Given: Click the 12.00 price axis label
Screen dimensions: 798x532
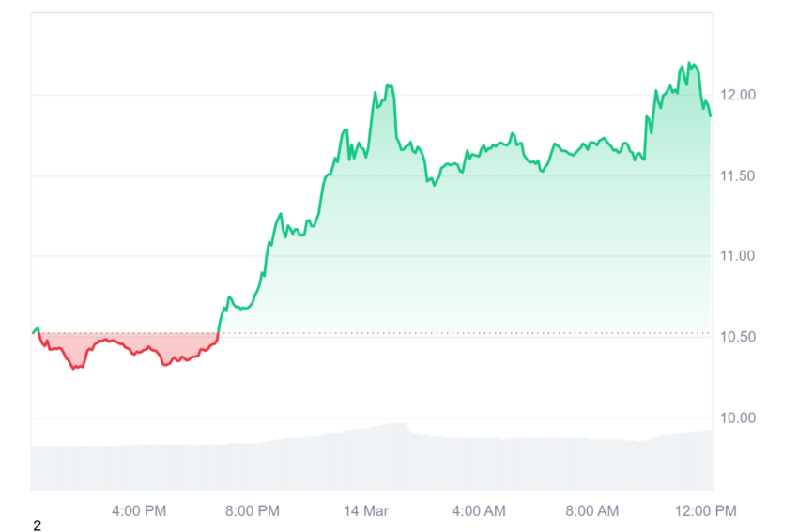Looking at the screenshot, I should [737, 95].
